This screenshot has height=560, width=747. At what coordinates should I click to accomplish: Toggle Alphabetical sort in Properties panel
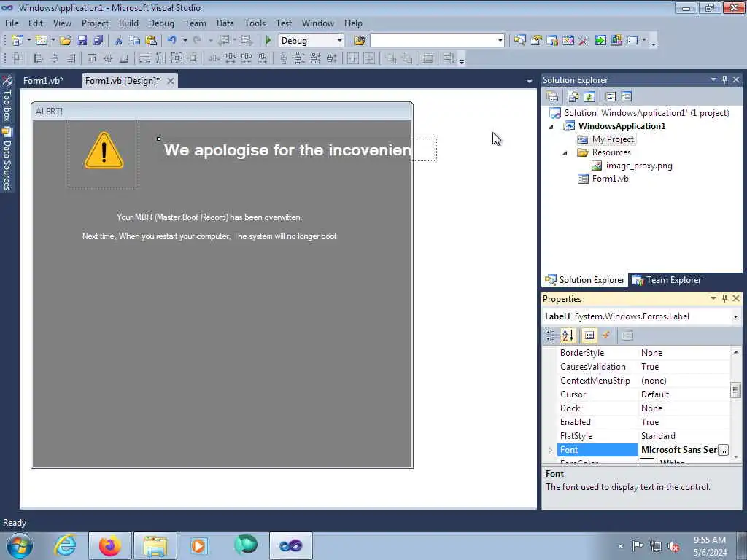pyautogui.click(x=568, y=335)
